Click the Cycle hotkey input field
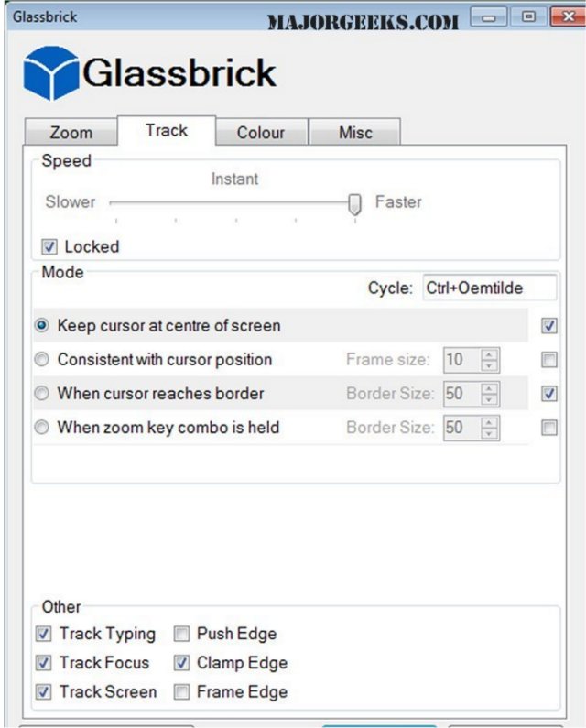This screenshot has height=728, width=586. [489, 288]
